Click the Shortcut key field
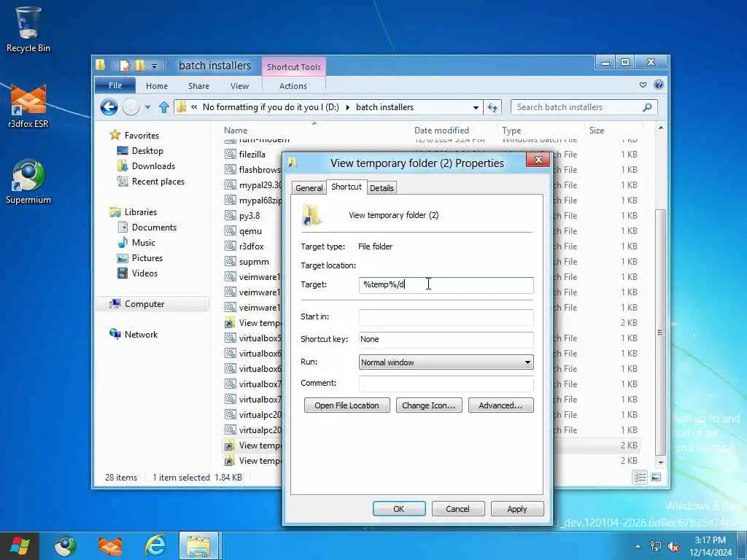Viewport: 747px width, 560px height. point(446,340)
